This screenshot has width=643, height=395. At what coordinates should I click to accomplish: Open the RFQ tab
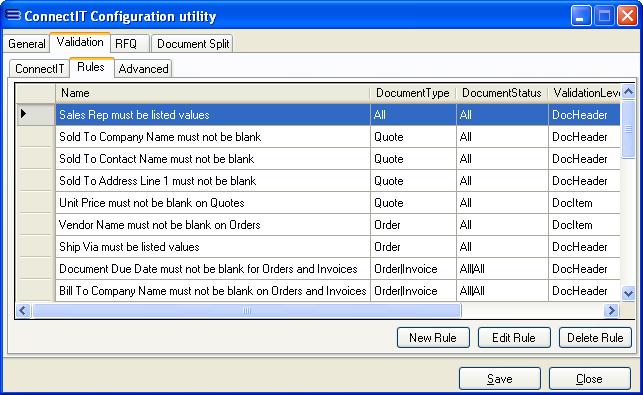(x=129, y=43)
